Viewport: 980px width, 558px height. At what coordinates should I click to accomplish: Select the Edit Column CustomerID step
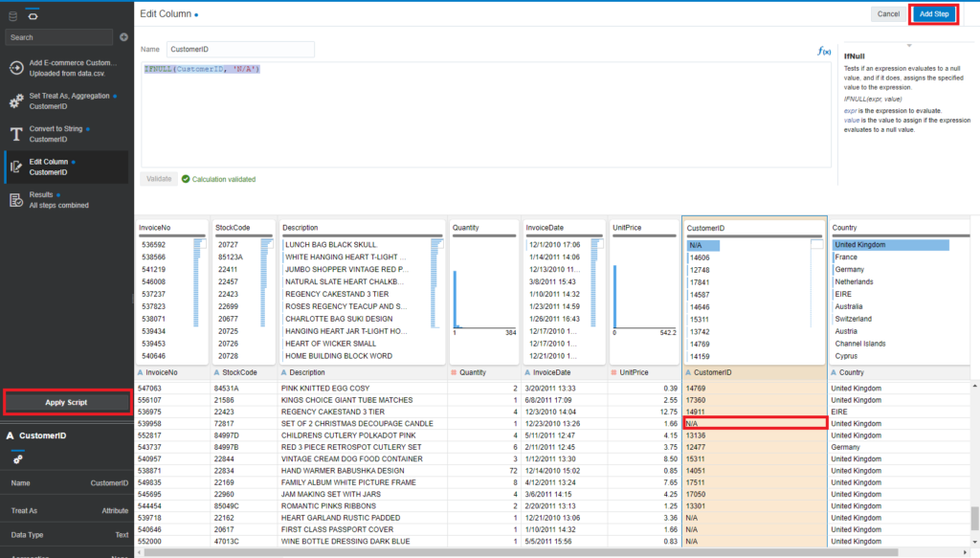click(x=66, y=167)
